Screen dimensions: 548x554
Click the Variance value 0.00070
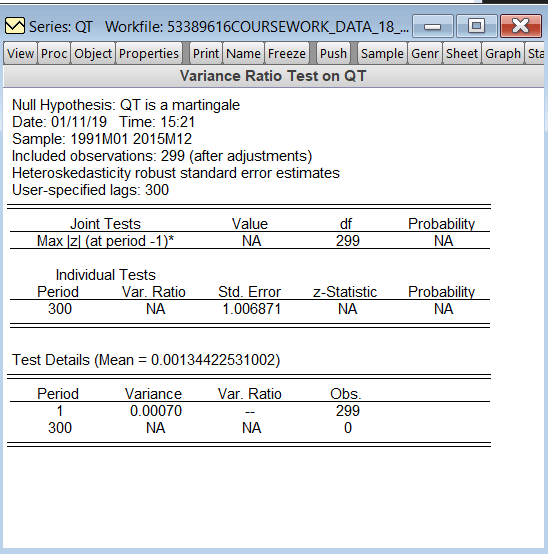[156, 411]
